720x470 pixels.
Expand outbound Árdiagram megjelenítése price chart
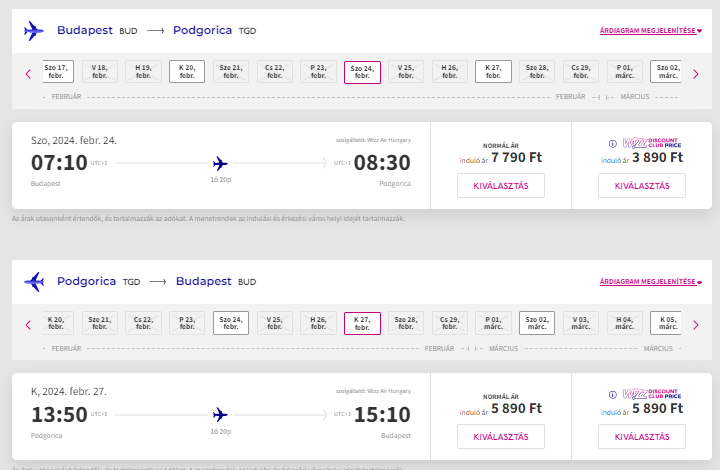pyautogui.click(x=651, y=31)
